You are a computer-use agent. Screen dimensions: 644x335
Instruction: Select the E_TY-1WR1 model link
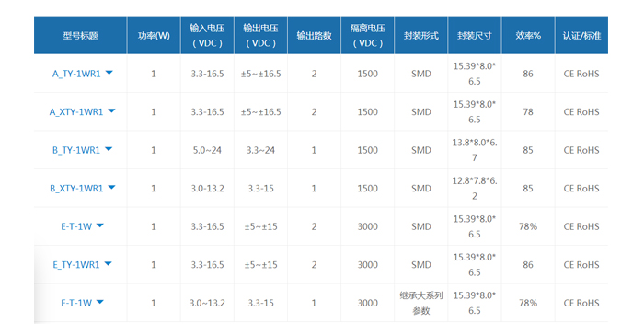(x=76, y=265)
